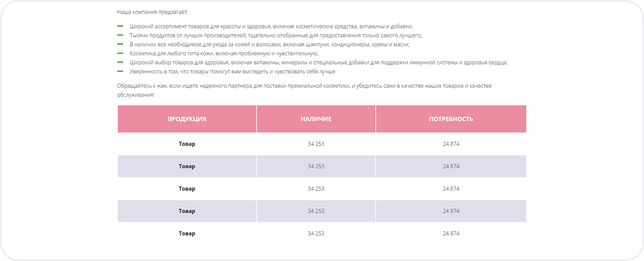Click the green dash before "Косметика для любого типа"
This screenshot has width=644, height=261.
[120, 53]
